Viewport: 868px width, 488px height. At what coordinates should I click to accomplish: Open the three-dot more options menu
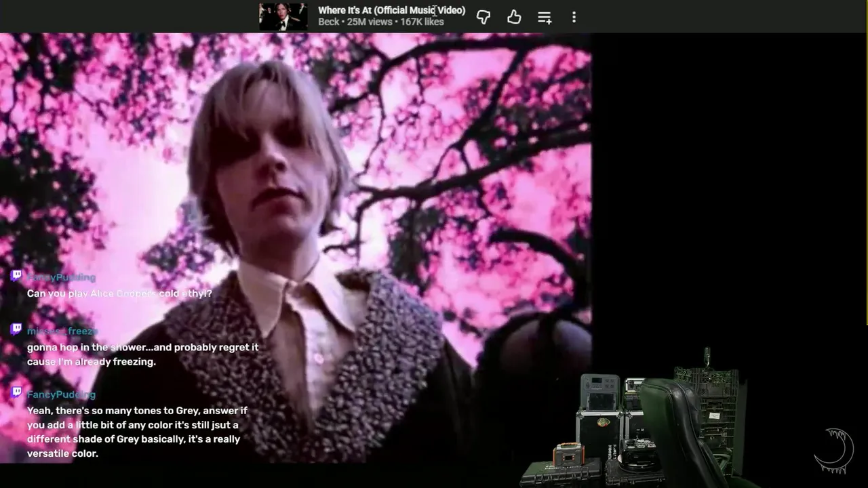click(574, 17)
